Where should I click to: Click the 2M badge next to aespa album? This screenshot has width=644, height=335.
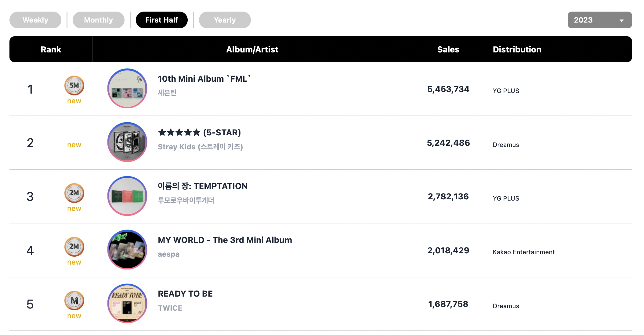(x=74, y=247)
